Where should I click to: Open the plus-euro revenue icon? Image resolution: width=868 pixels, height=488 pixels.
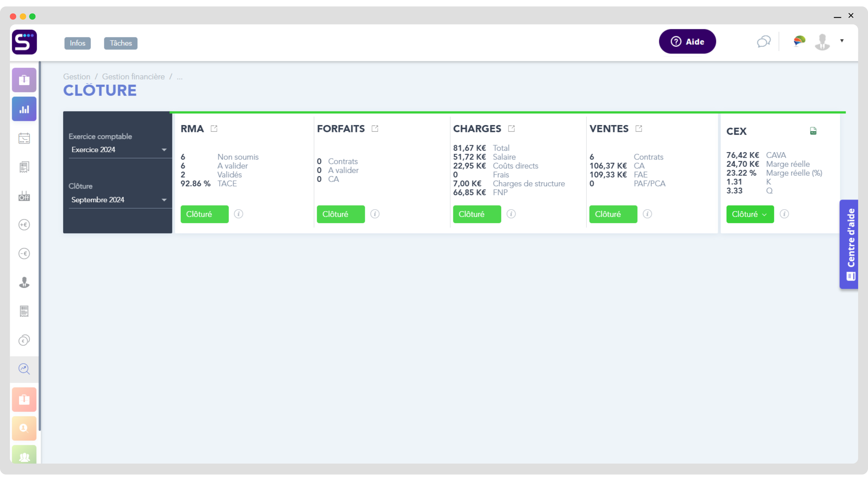[24, 225]
